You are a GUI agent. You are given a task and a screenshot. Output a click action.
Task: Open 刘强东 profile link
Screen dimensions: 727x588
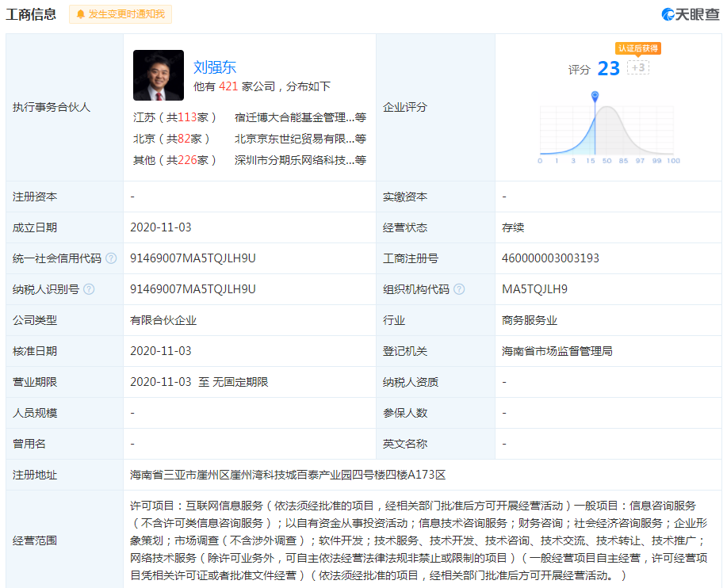click(x=215, y=67)
